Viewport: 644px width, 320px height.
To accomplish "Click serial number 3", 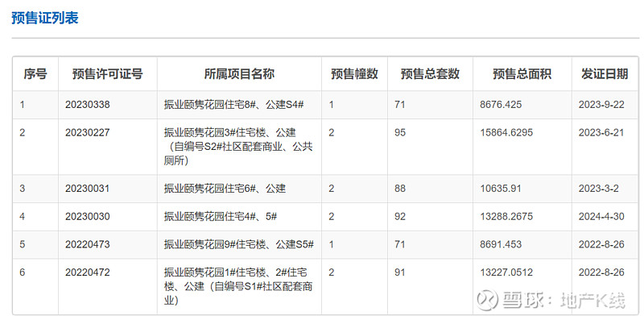I will [x=23, y=189].
